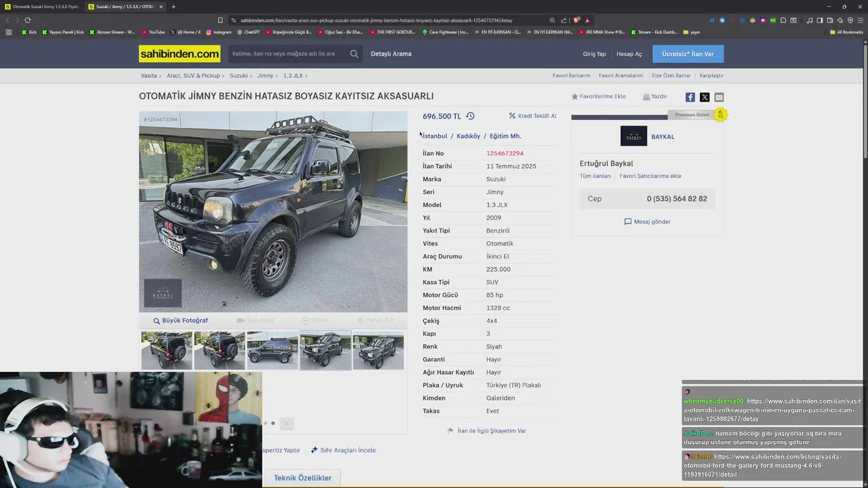Click the Tüm ilanları link

[x=595, y=176]
